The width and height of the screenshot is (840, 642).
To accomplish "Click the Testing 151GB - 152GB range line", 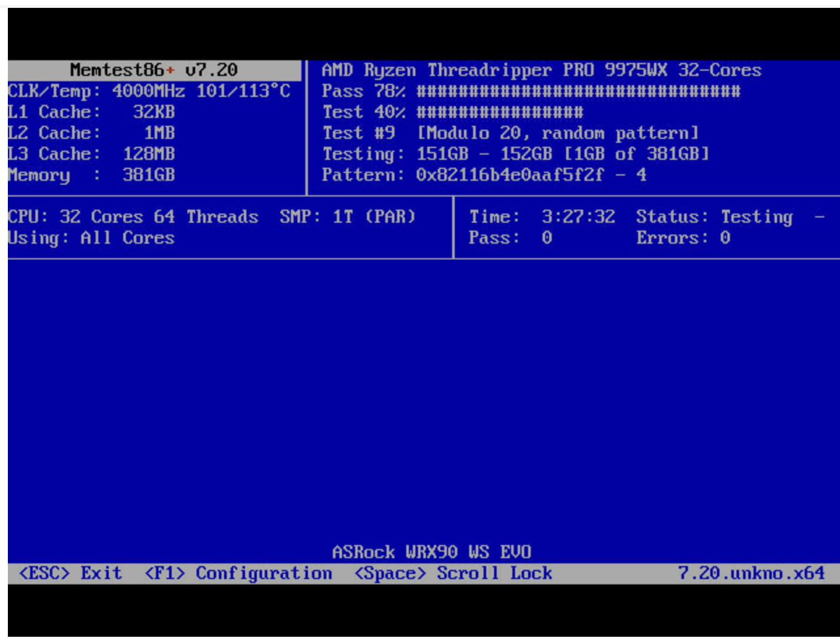I will click(x=515, y=154).
